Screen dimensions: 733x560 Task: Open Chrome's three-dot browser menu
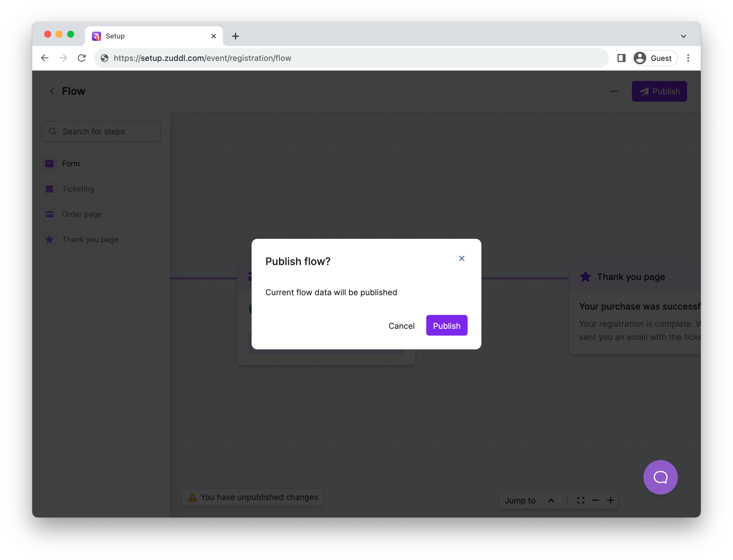(688, 58)
